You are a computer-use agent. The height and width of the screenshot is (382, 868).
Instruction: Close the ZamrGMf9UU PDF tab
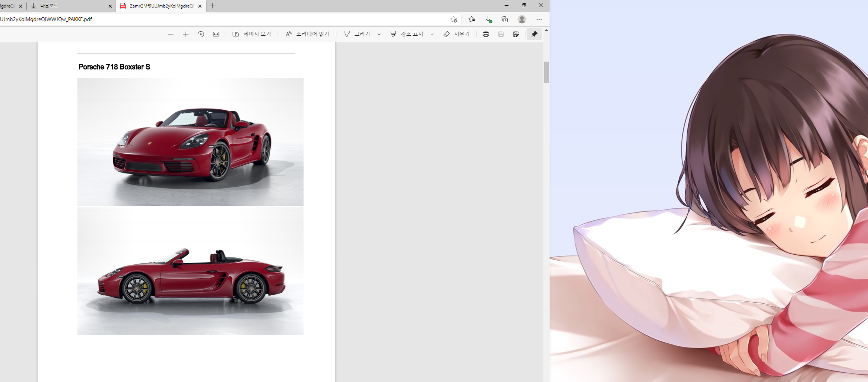click(200, 6)
